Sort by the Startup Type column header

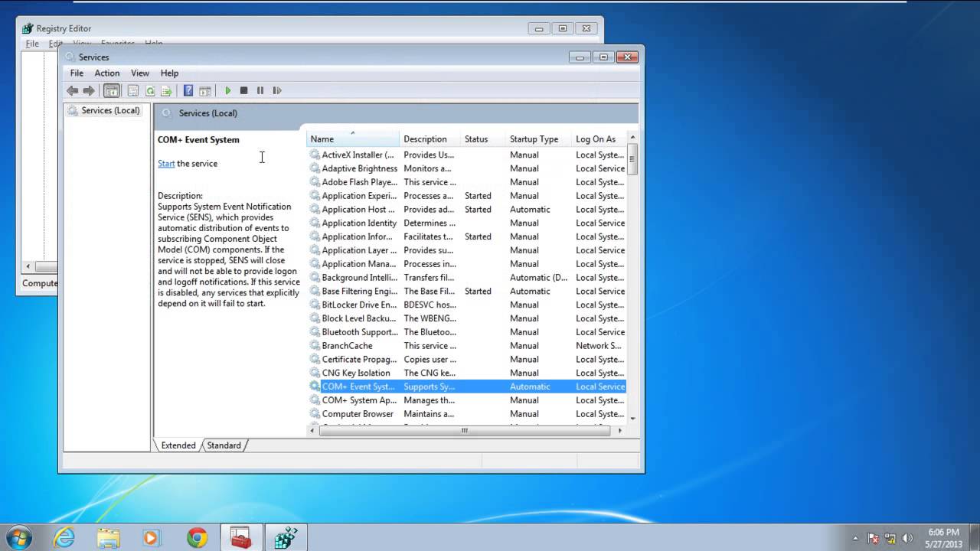(539, 139)
